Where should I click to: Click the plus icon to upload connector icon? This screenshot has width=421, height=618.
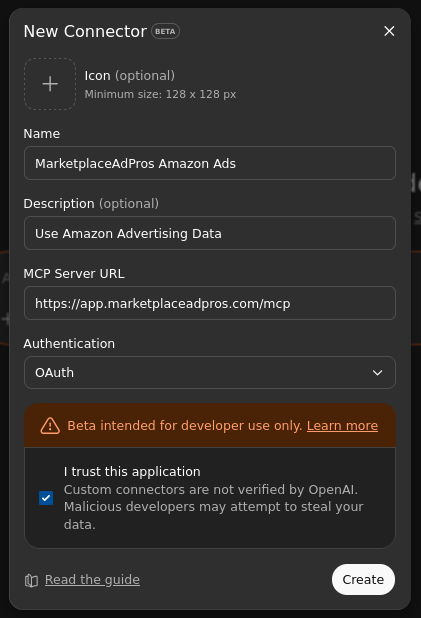pos(50,84)
